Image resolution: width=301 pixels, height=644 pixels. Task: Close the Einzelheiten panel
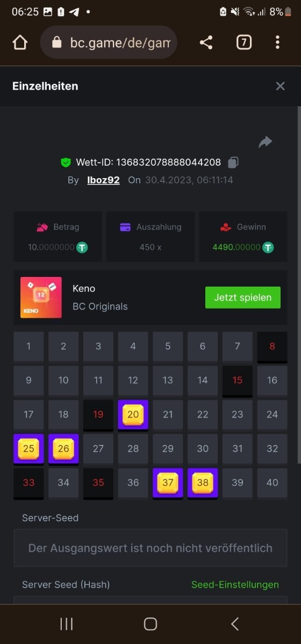coord(280,86)
